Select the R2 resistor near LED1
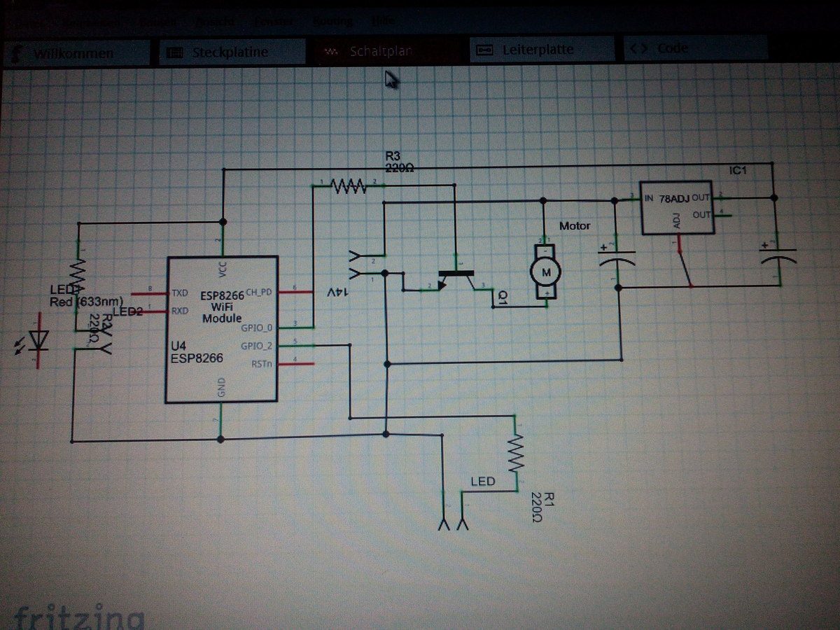 tap(77, 274)
